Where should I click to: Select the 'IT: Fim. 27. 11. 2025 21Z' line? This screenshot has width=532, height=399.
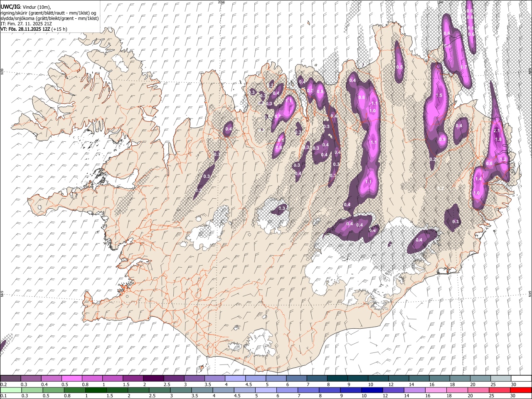(26, 24)
